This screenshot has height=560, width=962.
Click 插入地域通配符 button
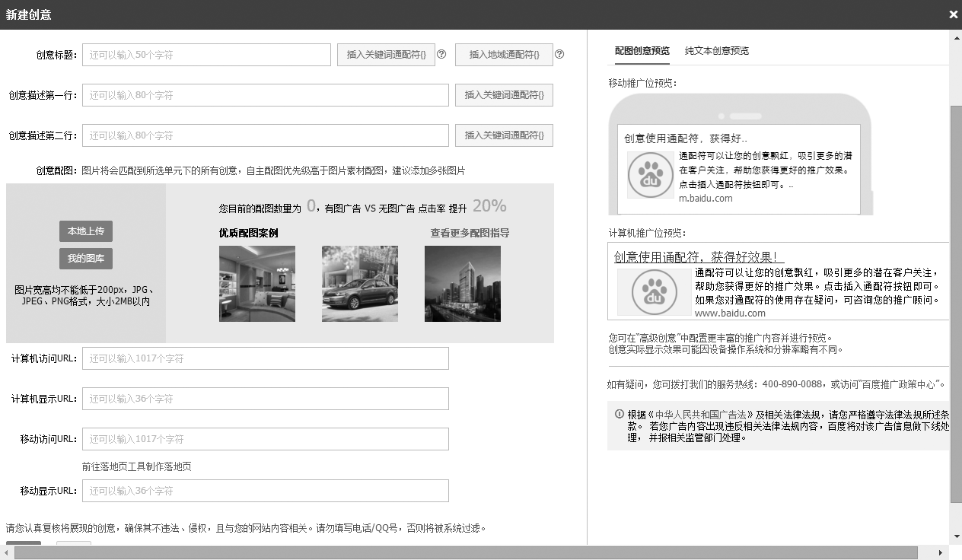pos(504,55)
